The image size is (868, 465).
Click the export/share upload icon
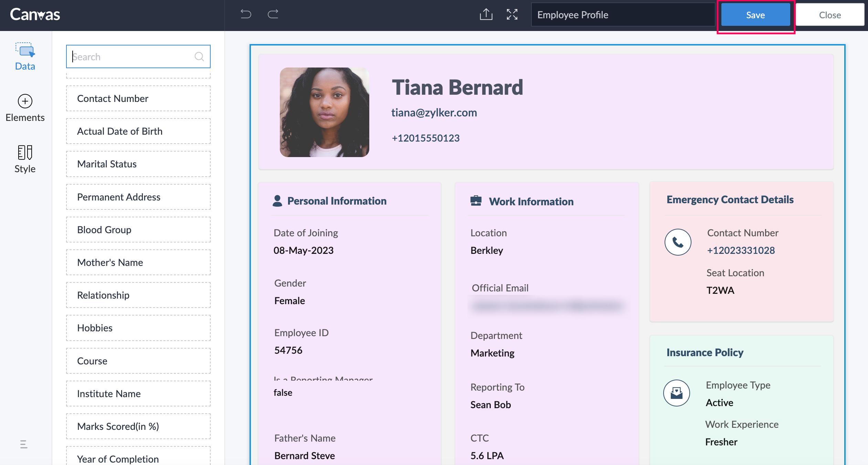pos(486,14)
